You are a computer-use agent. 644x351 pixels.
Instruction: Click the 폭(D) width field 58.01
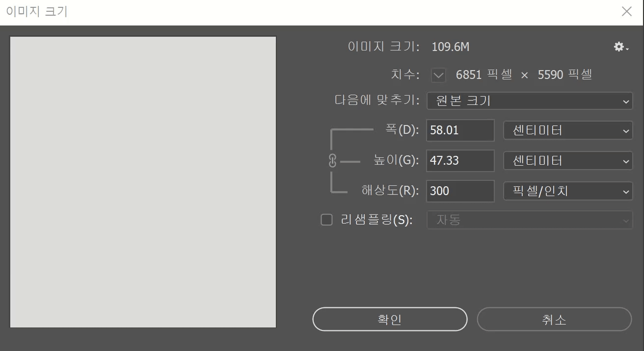pyautogui.click(x=460, y=130)
